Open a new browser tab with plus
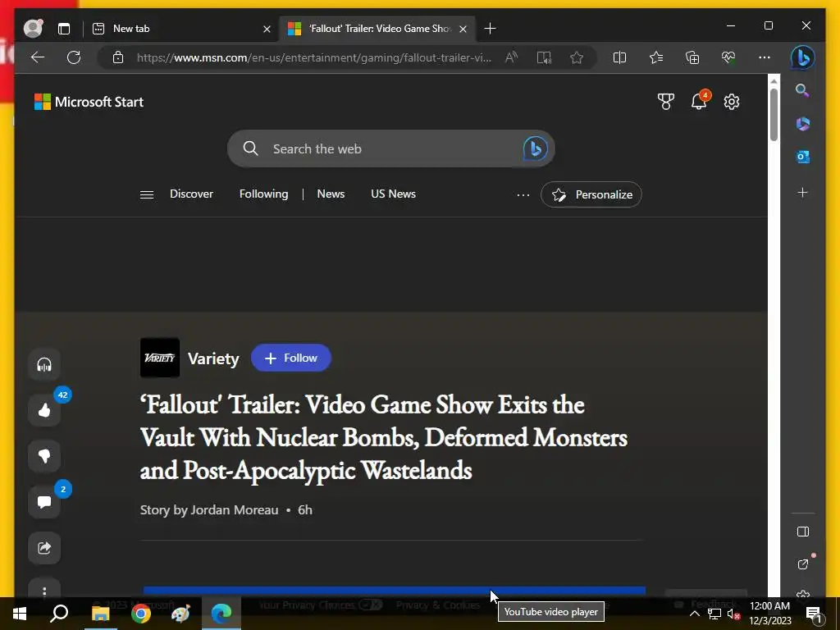The width and height of the screenshot is (840, 630). coord(490,29)
